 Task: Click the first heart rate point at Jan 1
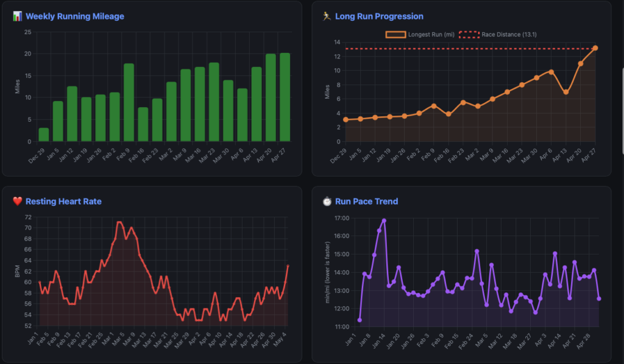[x=40, y=282]
